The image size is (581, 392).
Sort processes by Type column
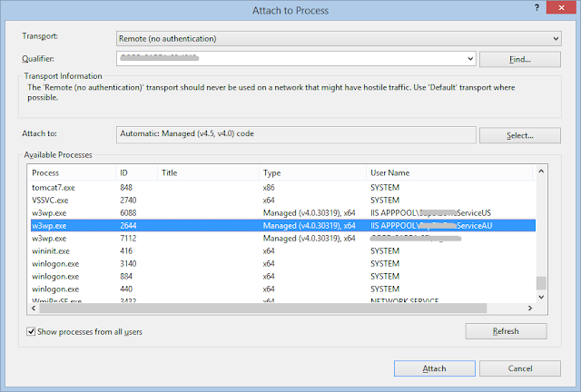click(x=312, y=172)
